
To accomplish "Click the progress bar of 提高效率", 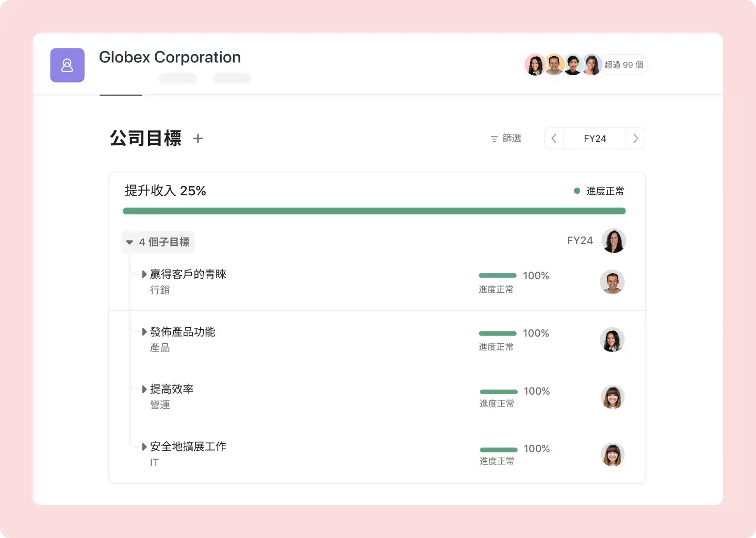I will pyautogui.click(x=499, y=392).
